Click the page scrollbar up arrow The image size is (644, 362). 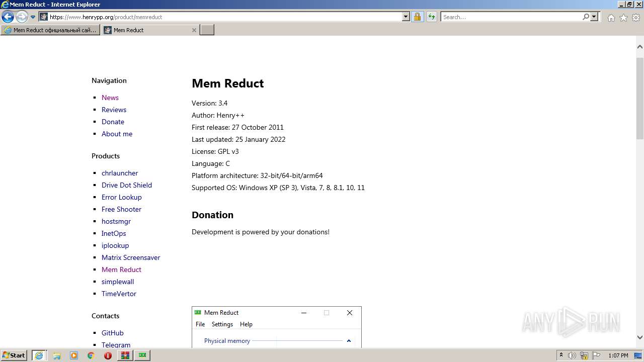click(640, 47)
